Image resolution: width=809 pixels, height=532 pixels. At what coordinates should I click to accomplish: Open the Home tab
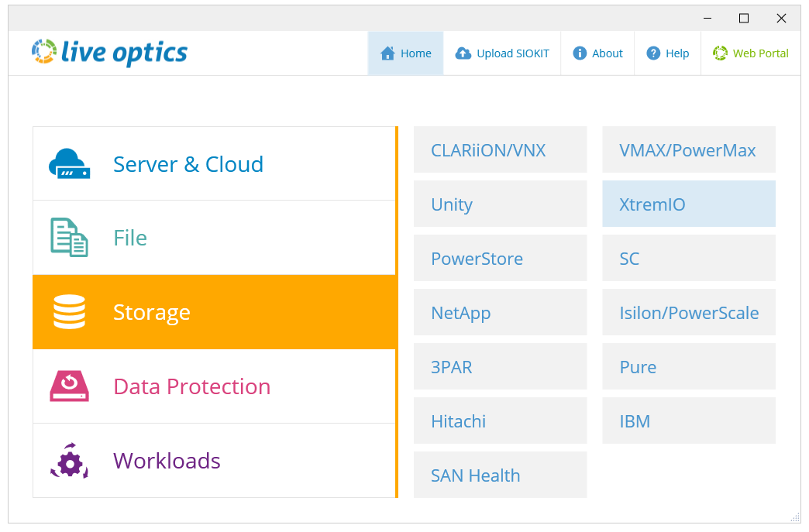coord(405,53)
